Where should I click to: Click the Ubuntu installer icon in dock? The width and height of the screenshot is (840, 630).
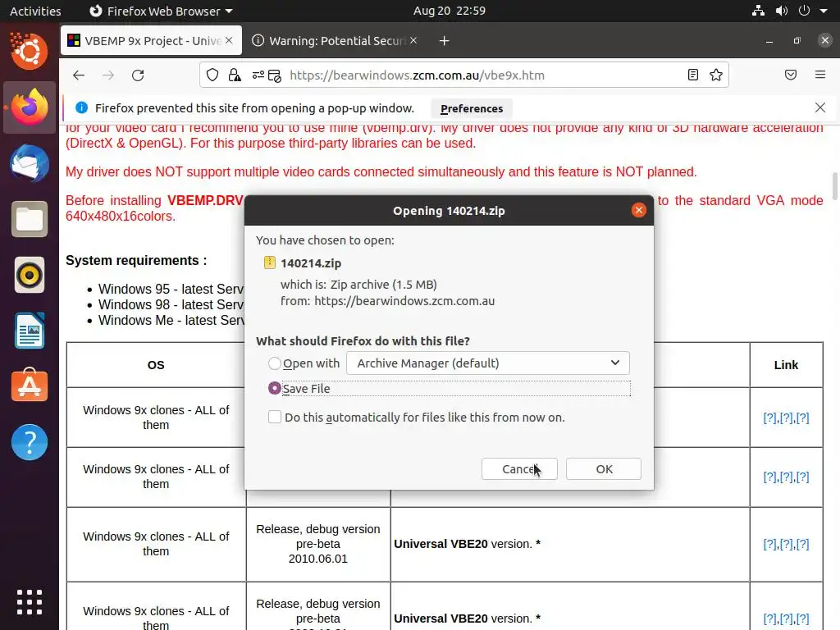(30, 52)
